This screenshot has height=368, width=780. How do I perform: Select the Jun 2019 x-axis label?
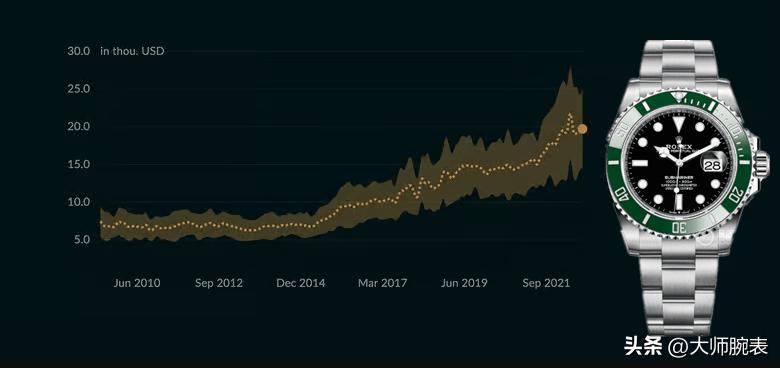[x=464, y=283]
